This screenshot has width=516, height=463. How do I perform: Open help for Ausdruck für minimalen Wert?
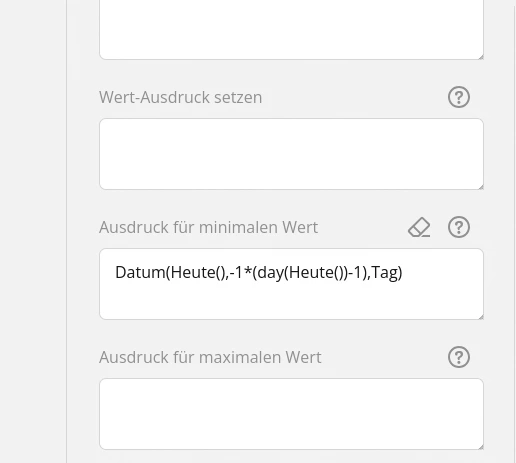coord(459,227)
